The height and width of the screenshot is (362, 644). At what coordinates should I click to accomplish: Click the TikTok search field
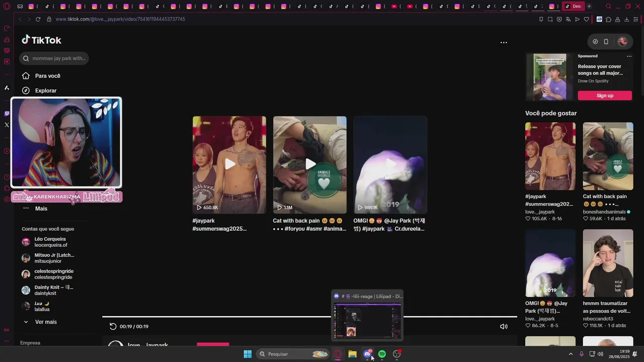coord(54,58)
